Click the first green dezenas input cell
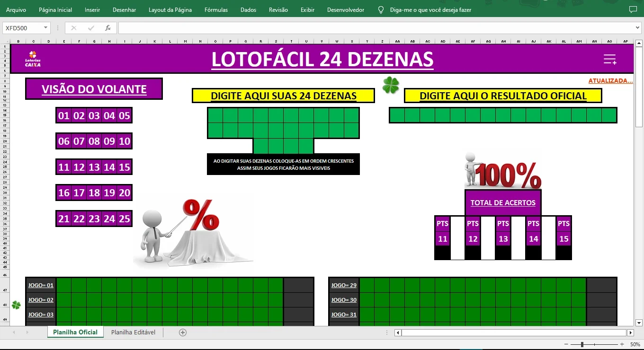This screenshot has height=350, width=644. 215,115
